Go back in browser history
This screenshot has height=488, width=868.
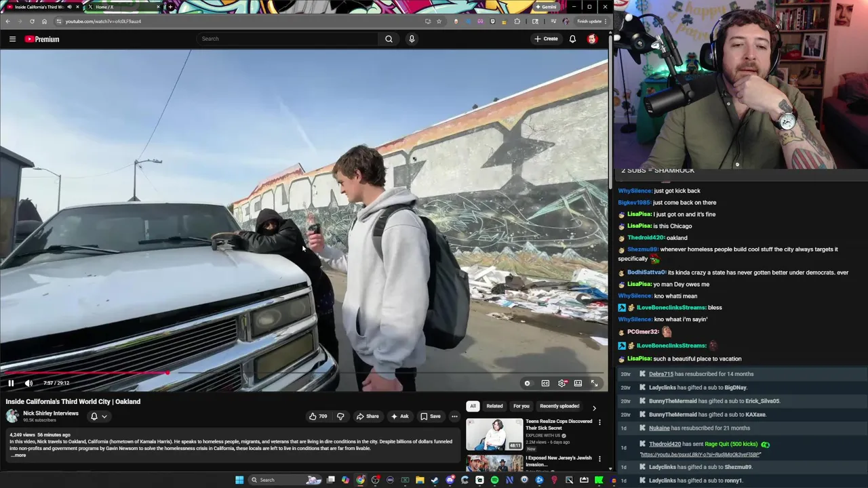coord(7,21)
